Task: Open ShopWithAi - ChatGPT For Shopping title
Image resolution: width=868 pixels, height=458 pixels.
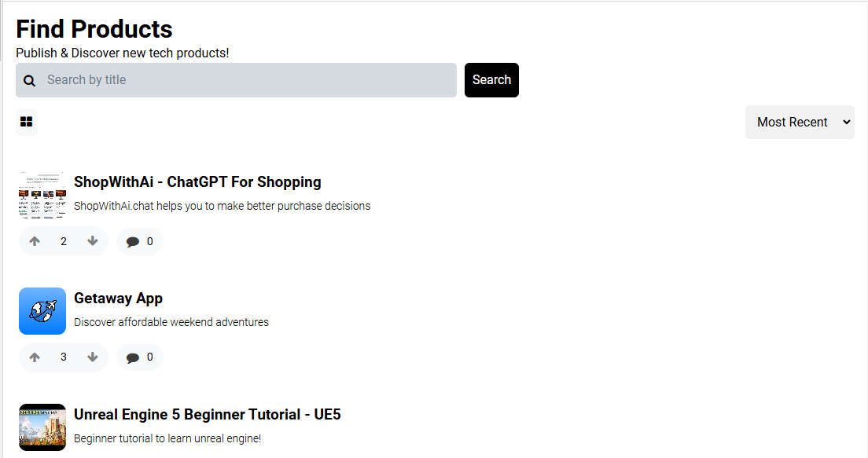Action: click(197, 182)
